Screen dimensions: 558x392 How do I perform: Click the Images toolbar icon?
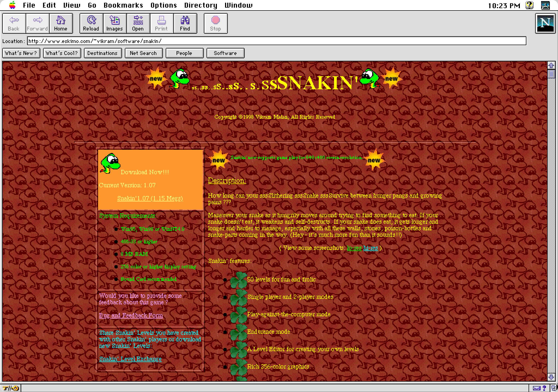tap(114, 23)
